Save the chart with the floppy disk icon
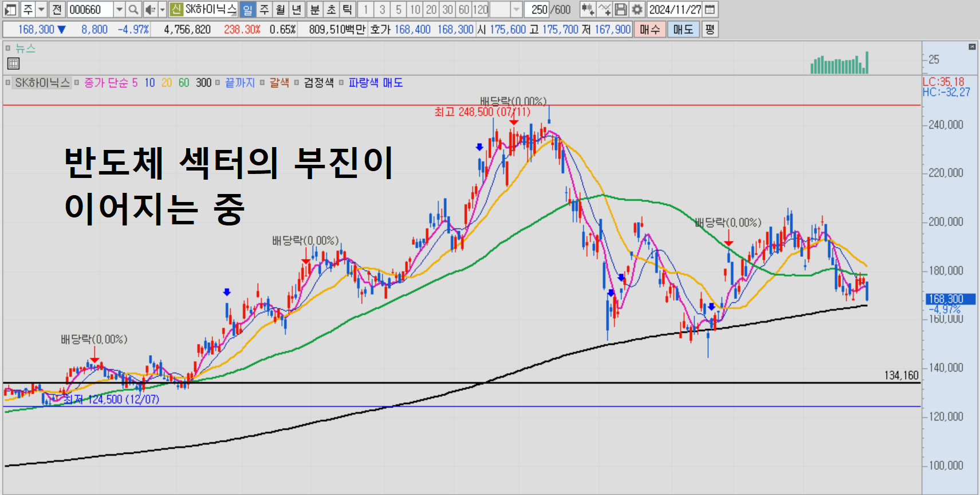980x495 pixels. 620,9
